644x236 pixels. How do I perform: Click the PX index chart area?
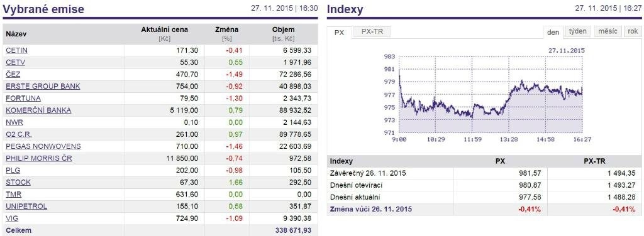pyautogui.click(x=491, y=95)
